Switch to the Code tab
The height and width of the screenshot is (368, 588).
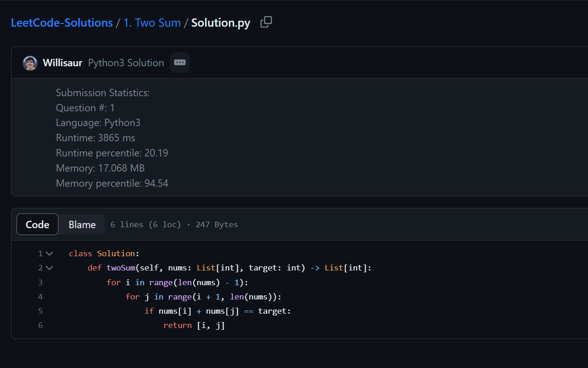[37, 224]
